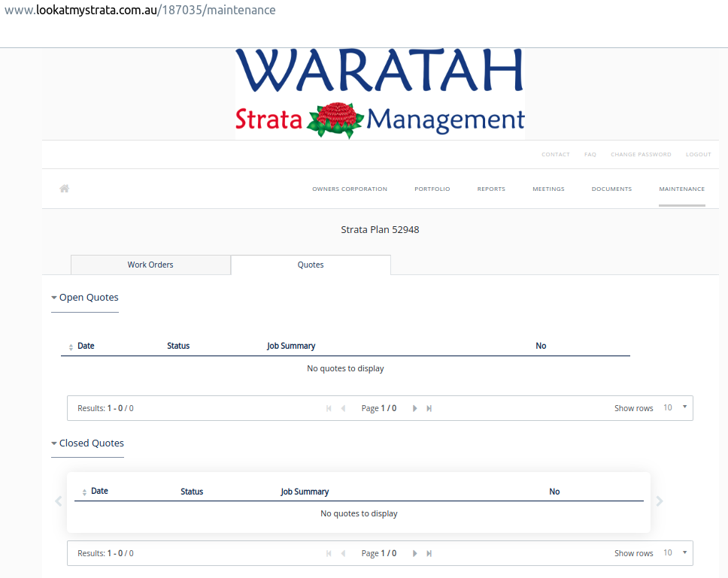Click 'No quotes to display' under Open Quotes

pyautogui.click(x=345, y=368)
